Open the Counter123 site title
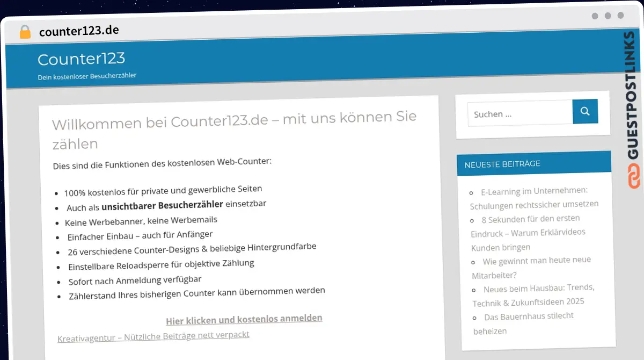 [82, 59]
